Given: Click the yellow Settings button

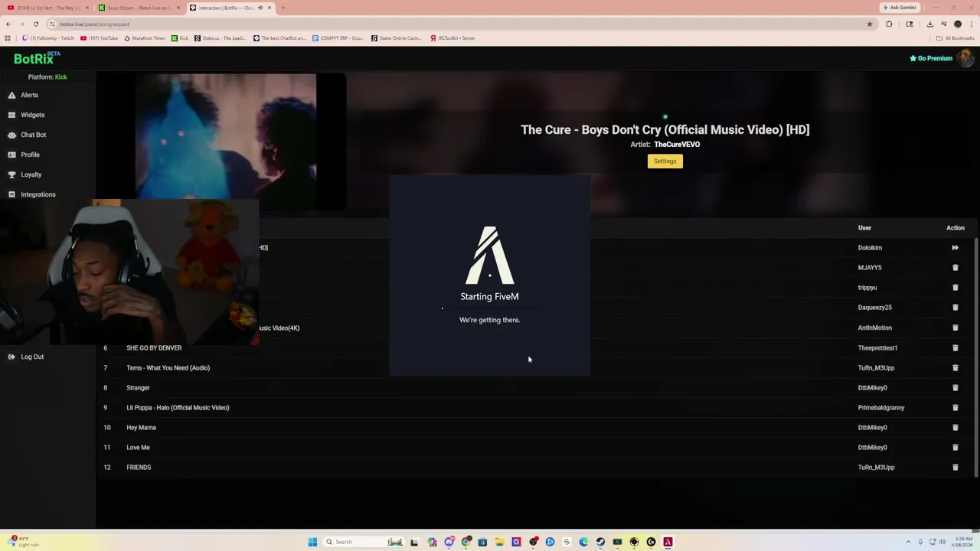Looking at the screenshot, I should tap(665, 161).
